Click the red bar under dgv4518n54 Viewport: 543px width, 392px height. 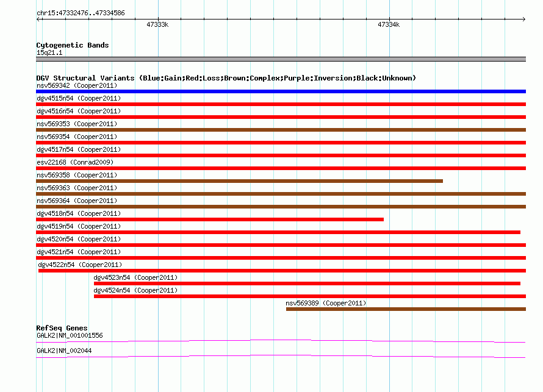coord(210,219)
